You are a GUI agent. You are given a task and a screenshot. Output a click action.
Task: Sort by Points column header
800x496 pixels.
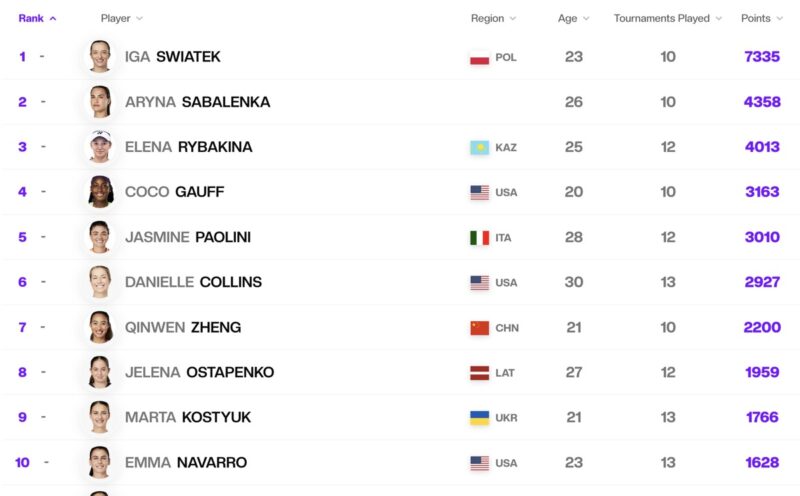click(762, 18)
